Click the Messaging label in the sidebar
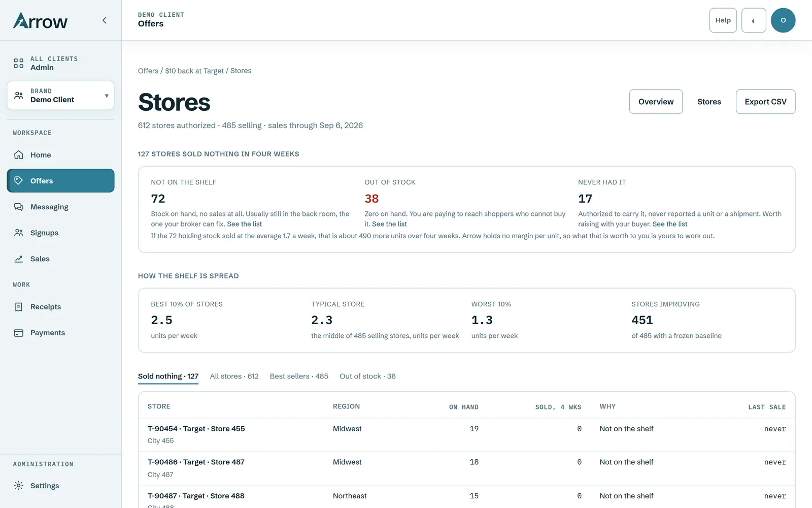This screenshot has width=812, height=508. click(x=49, y=207)
